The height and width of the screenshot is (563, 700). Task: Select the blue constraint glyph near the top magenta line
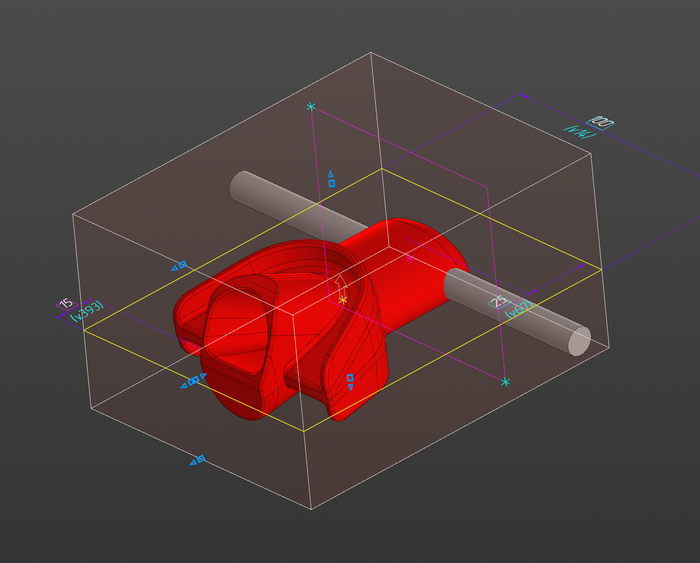pos(331,179)
